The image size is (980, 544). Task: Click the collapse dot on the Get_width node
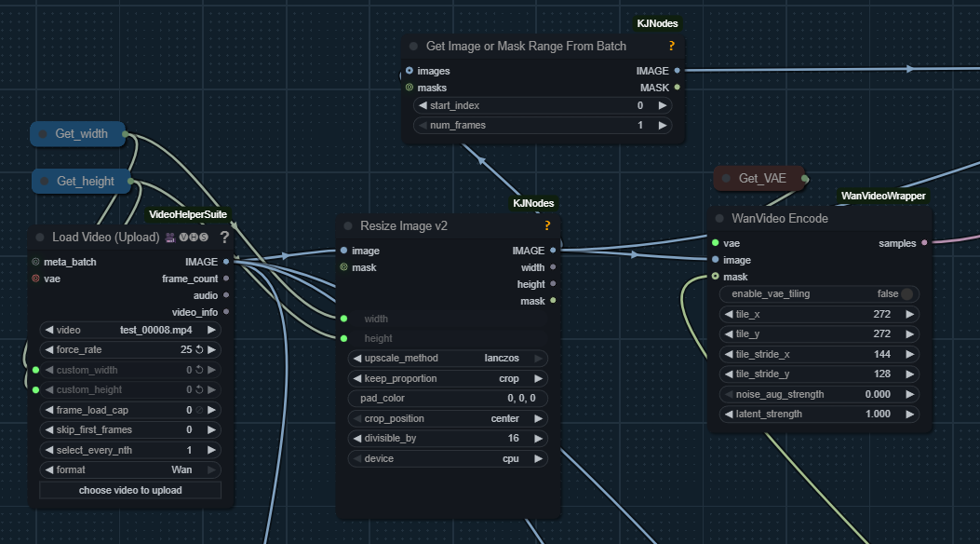tap(43, 134)
